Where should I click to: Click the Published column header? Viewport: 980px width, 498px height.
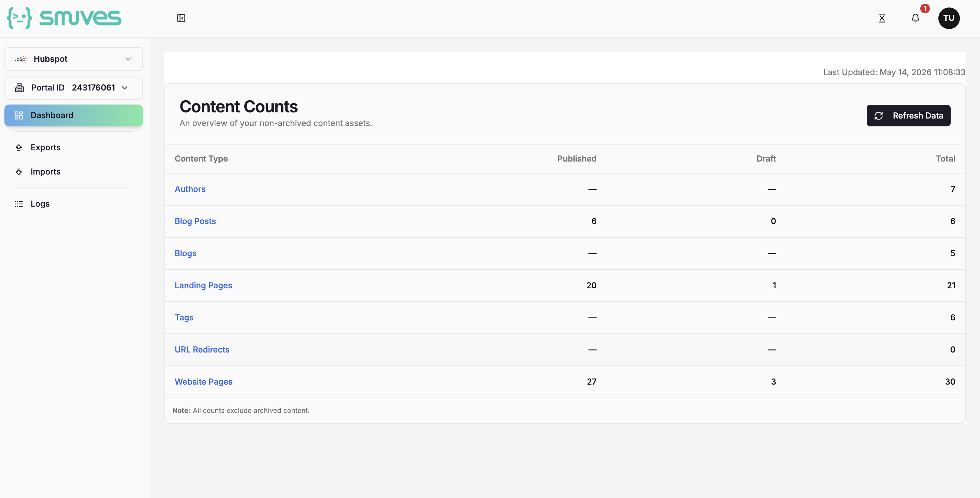point(577,159)
